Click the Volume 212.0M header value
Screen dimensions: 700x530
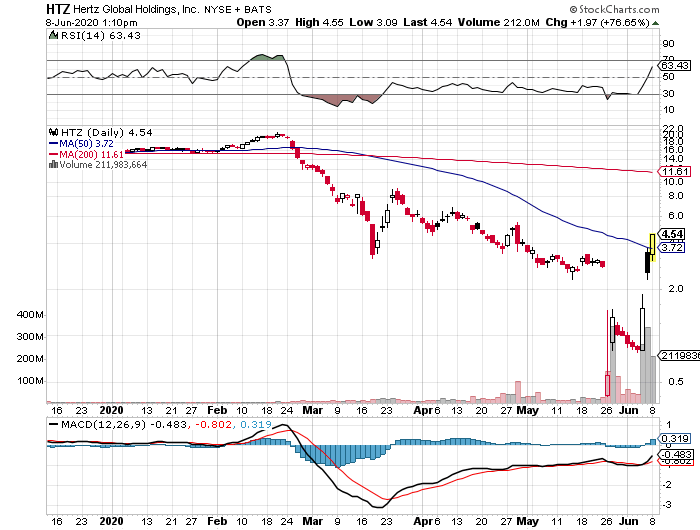pos(498,22)
